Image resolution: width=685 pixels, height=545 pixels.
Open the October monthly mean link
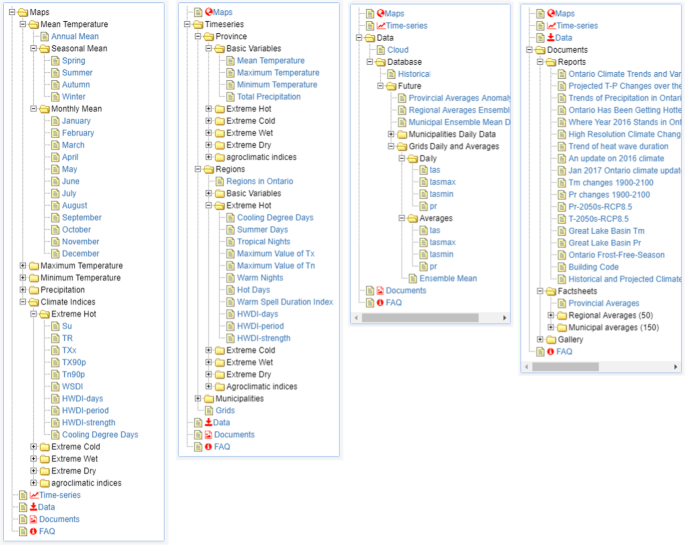76,230
